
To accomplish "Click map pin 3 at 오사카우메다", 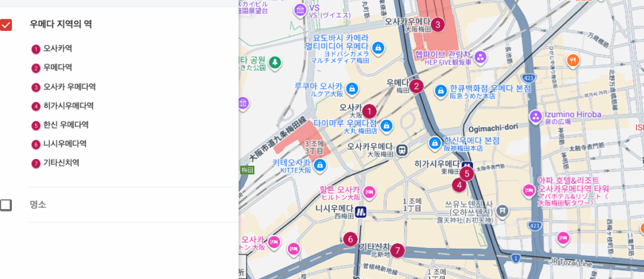I will (437, 25).
